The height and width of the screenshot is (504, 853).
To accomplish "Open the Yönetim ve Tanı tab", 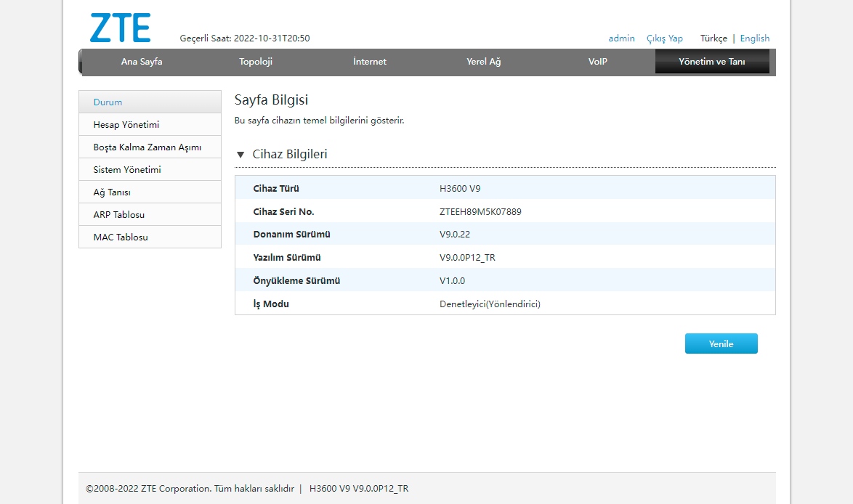I will point(712,62).
